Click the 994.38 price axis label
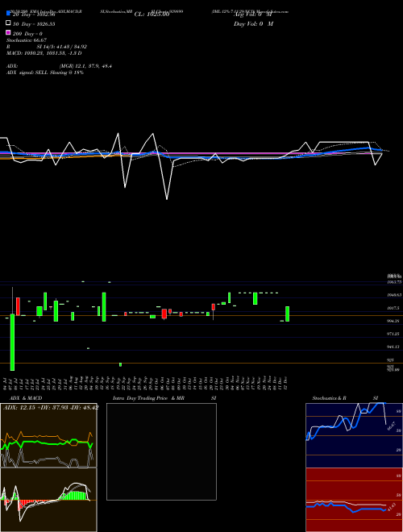 (393, 321)
